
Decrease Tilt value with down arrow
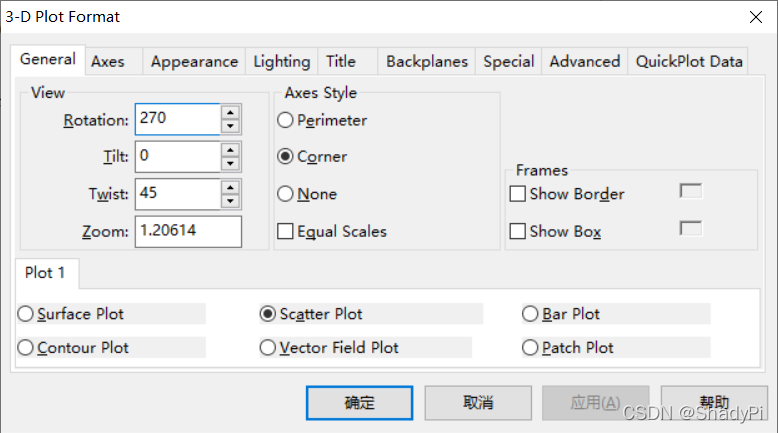[x=231, y=163]
